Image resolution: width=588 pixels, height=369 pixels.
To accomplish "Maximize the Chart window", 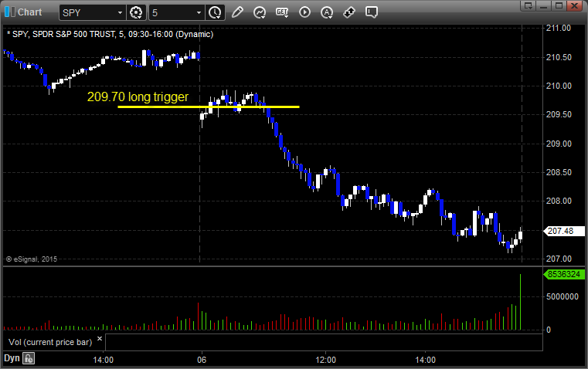I will (x=559, y=5).
